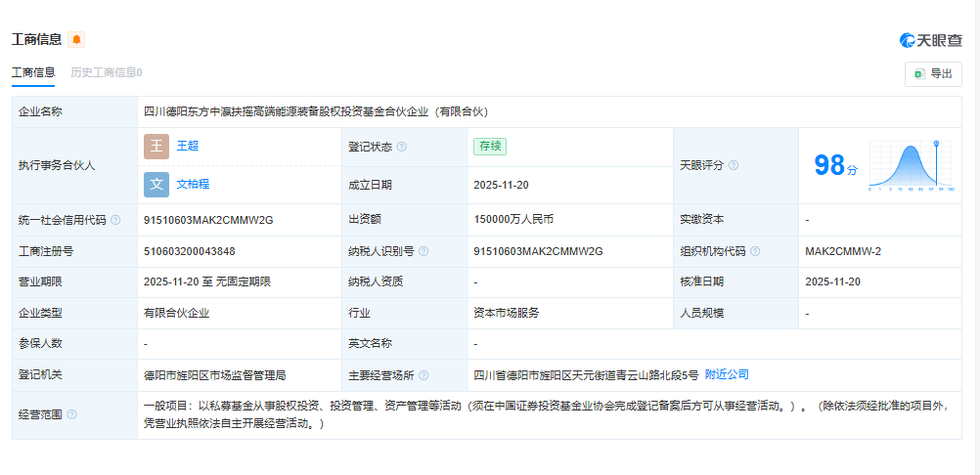Click the help icon next to 纳税人识别号
The image size is (980, 475).
423,251
